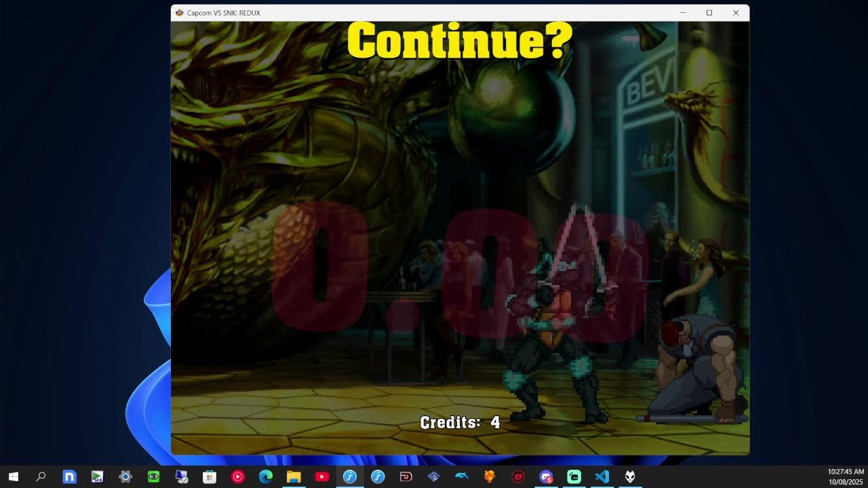Image resolution: width=868 pixels, height=488 pixels.
Task: Open Settings gear in taskbar
Action: point(125,476)
